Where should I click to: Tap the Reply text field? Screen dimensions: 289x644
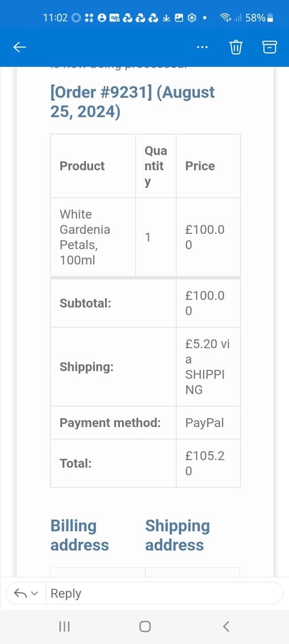164,593
